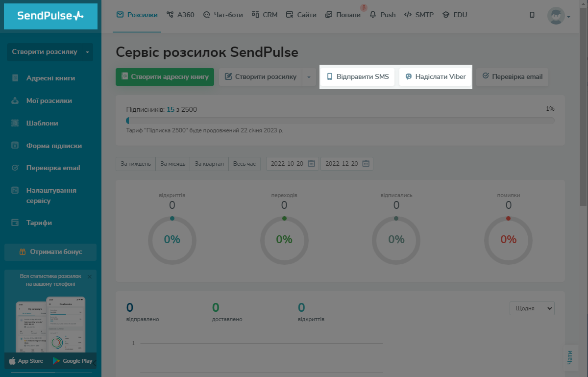Viewport: 588px width, 377px height.
Task: Click sidebar Створити розсилку button
Action: (x=44, y=52)
